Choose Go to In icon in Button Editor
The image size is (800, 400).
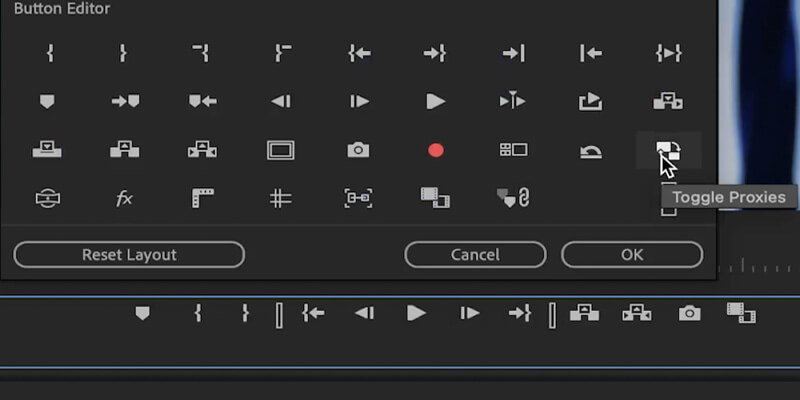click(359, 53)
